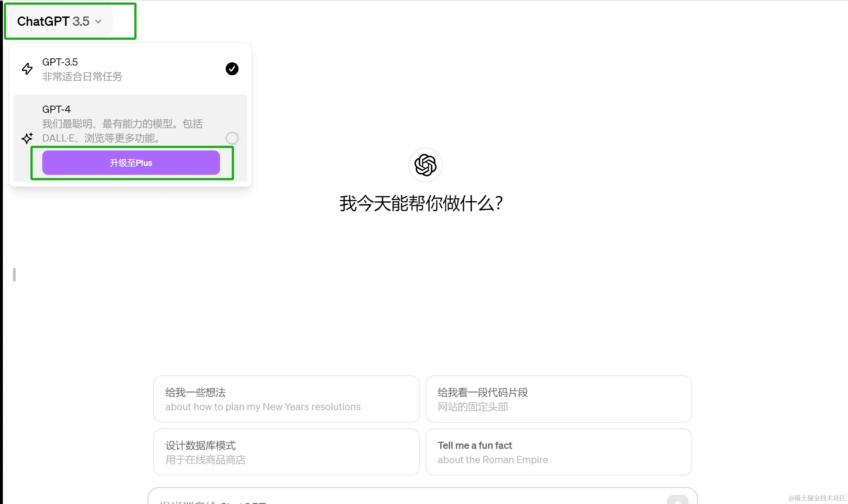Click the send arrow button in input
Viewport: 848px width, 504px height.
[x=677, y=500]
